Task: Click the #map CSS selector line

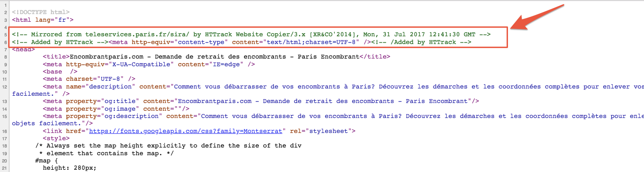Action: point(46,160)
